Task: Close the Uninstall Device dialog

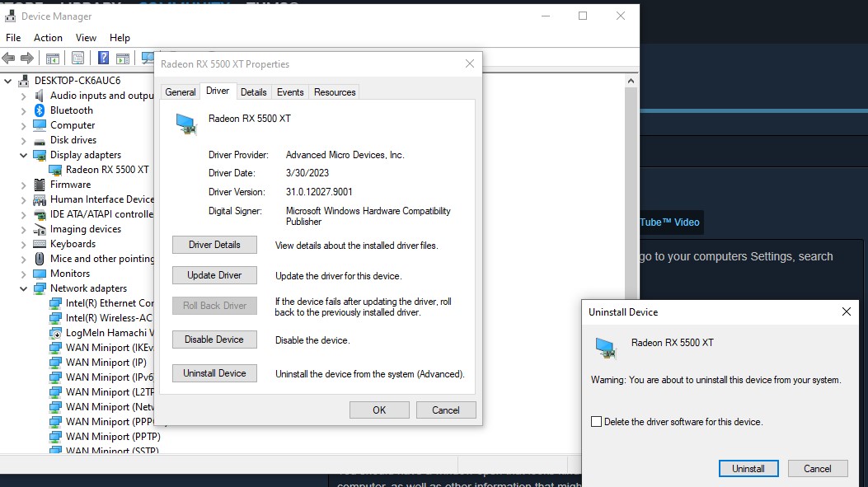Action: (x=847, y=311)
